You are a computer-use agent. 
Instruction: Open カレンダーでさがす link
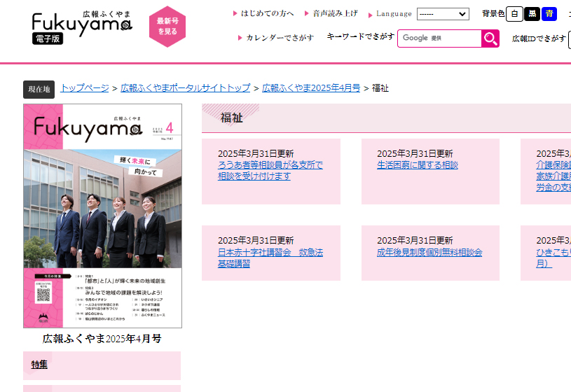point(280,38)
